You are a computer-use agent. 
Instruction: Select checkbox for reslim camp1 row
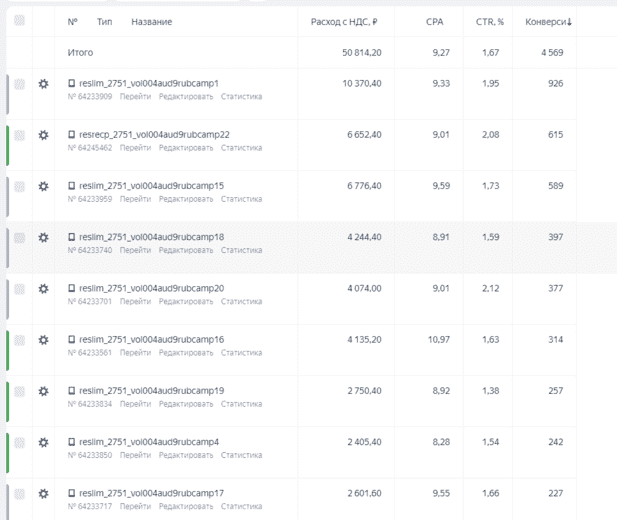[x=19, y=83]
